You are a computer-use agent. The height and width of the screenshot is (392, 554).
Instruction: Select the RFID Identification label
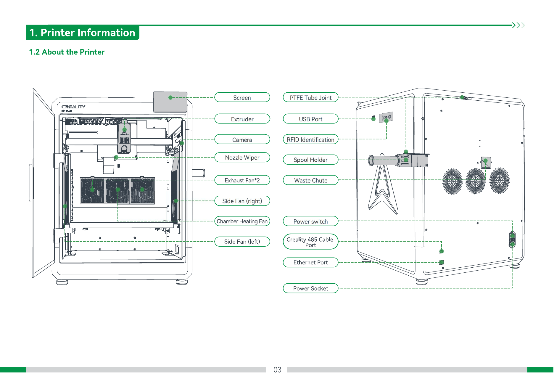310,139
